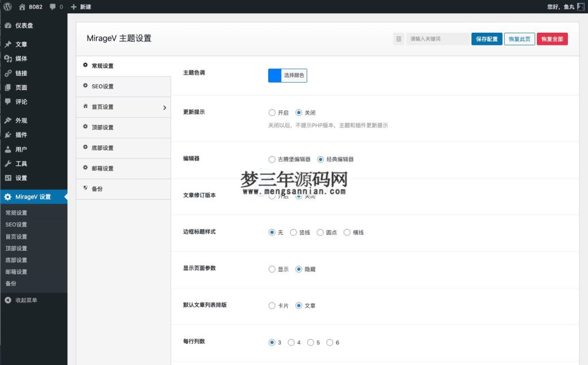Screen dimensions: 588x365
Task: Click the 用户 (Users) sidebar icon
Action: (x=8, y=149)
